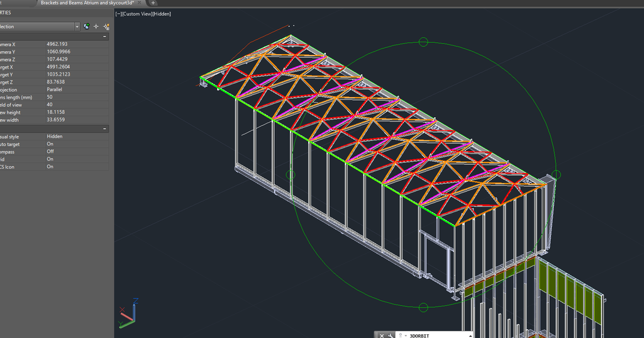644x338 pixels.
Task: Click the right orbit arcball handle circle
Action: point(556,174)
